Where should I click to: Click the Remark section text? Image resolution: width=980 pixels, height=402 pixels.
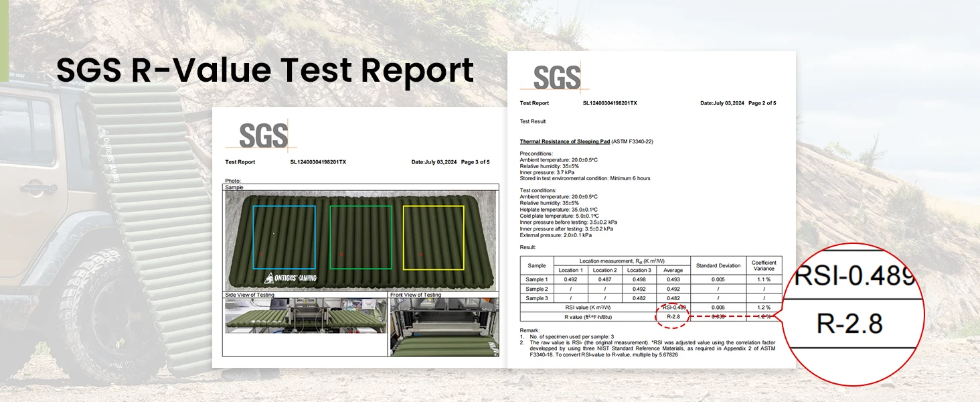[x=647, y=342]
